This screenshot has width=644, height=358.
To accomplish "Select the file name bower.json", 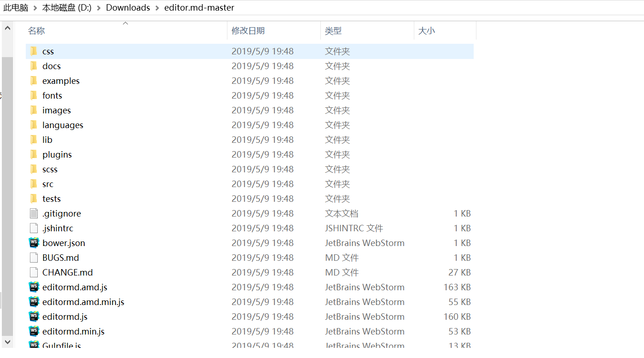I will click(x=64, y=243).
